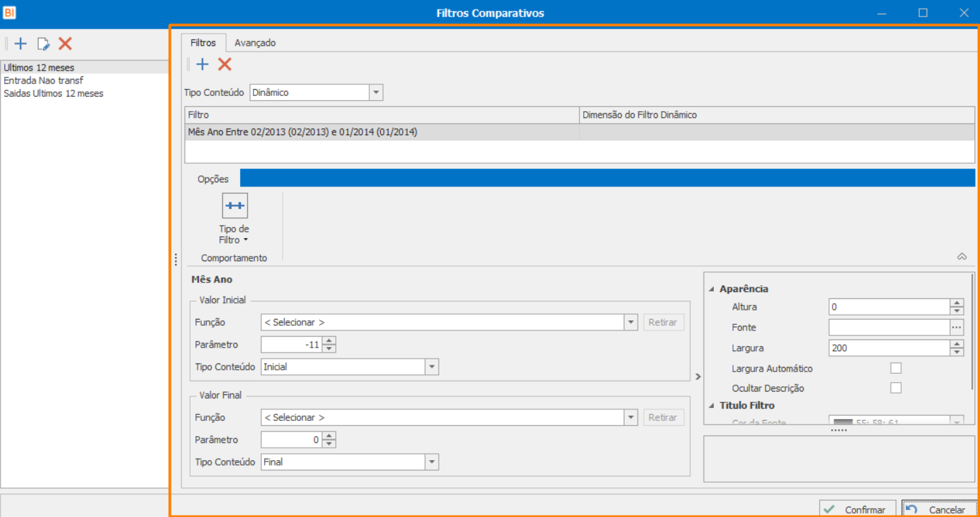The height and width of the screenshot is (517, 980).
Task: Edit the selected comparative filter
Action: point(43,44)
